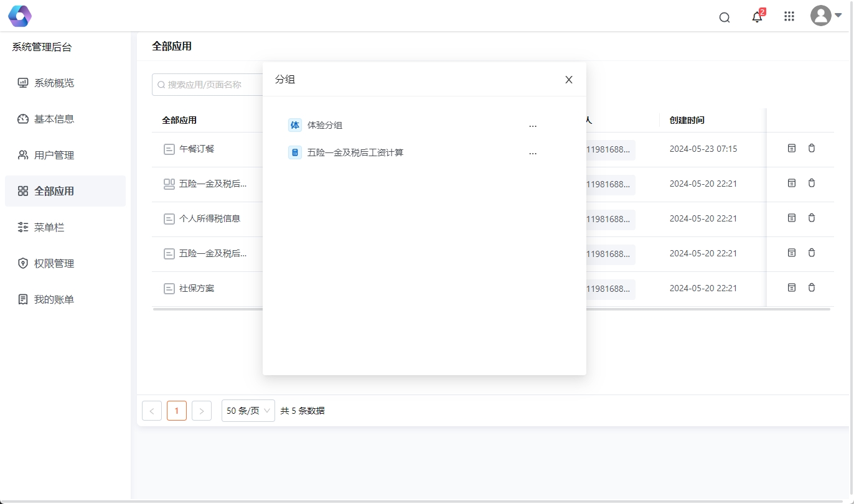Go to 系统概览 in the sidebar

click(x=54, y=83)
